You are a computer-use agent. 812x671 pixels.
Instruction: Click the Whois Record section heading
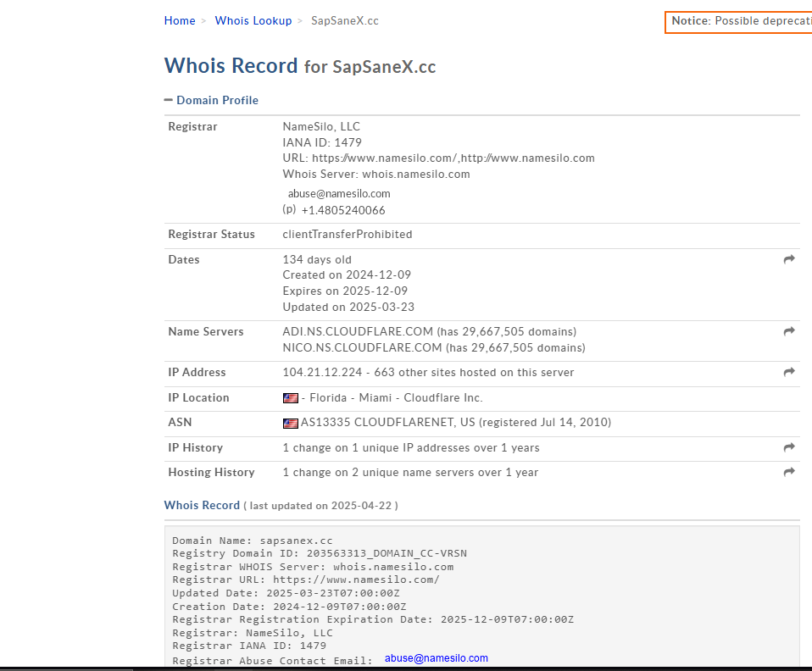pos(202,505)
